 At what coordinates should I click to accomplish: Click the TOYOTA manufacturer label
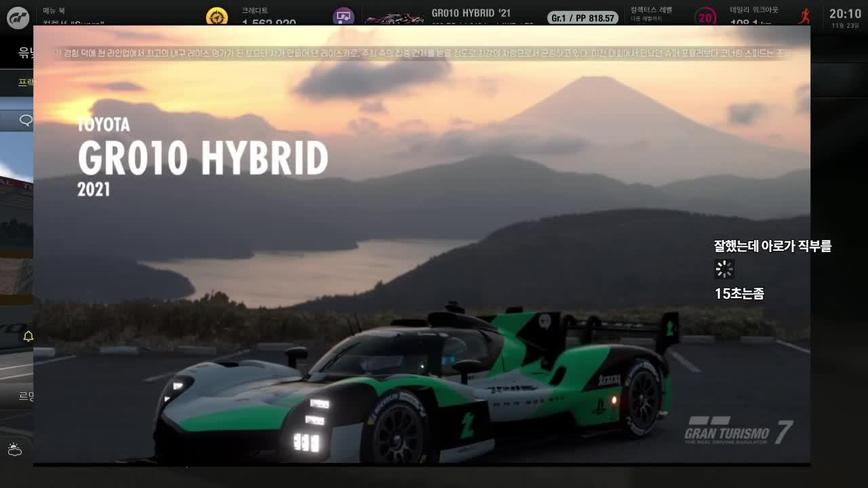click(x=103, y=124)
